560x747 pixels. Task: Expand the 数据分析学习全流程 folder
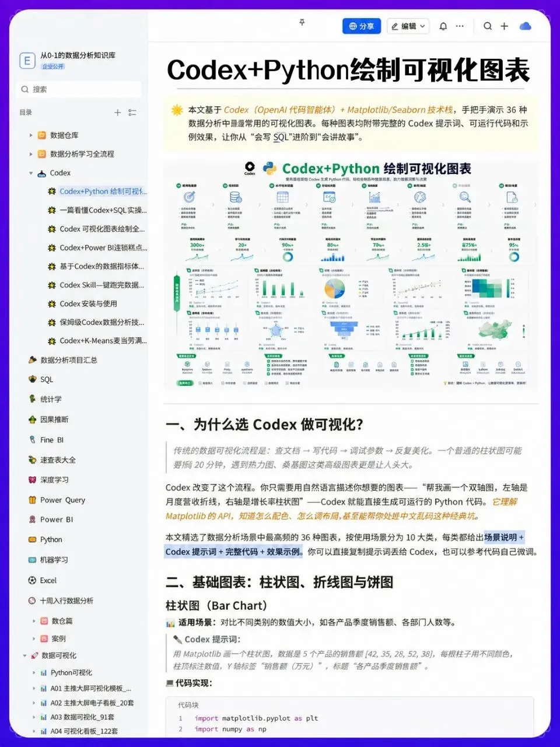pos(31,154)
